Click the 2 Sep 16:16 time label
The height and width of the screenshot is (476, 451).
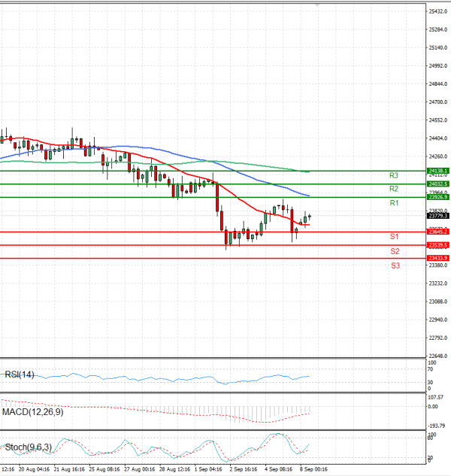pos(244,469)
